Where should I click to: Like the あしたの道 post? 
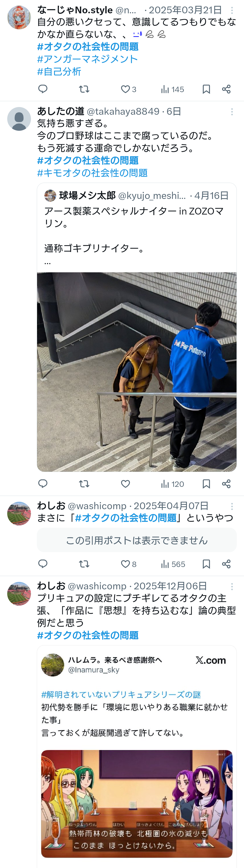click(x=125, y=484)
